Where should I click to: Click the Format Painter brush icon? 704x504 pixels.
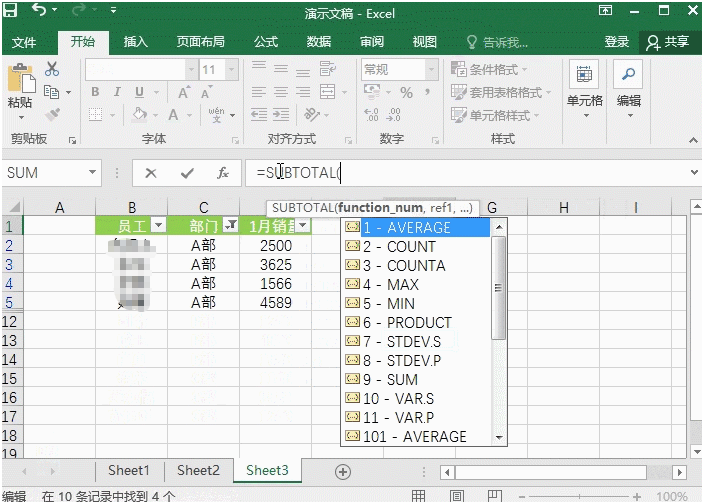pyautogui.click(x=52, y=114)
